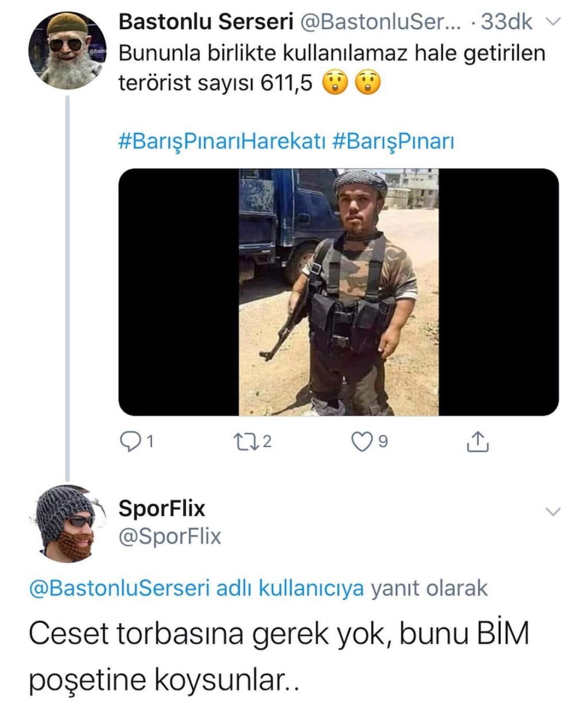Open the #BarışPınarı hashtag
Image resolution: width=588 pixels, height=711 pixels.
click(393, 142)
